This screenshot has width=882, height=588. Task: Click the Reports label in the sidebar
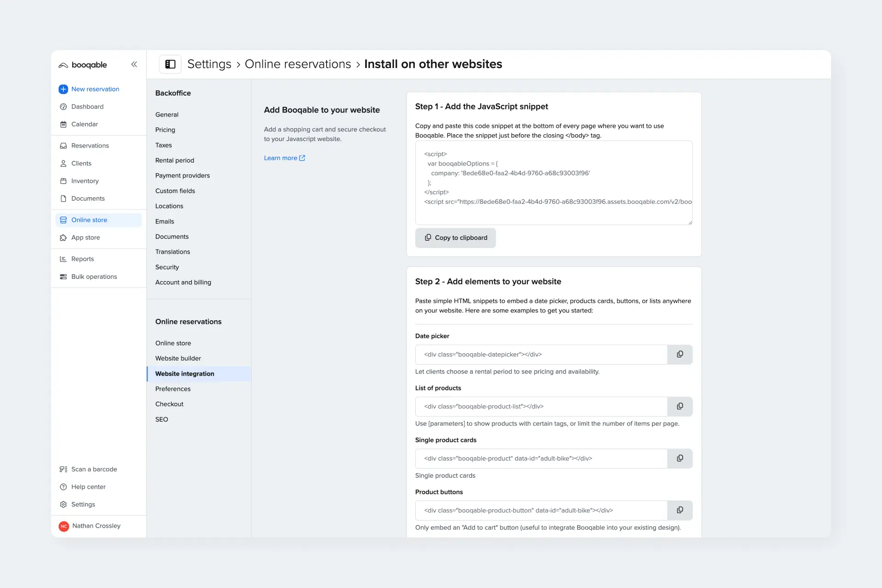tap(83, 259)
